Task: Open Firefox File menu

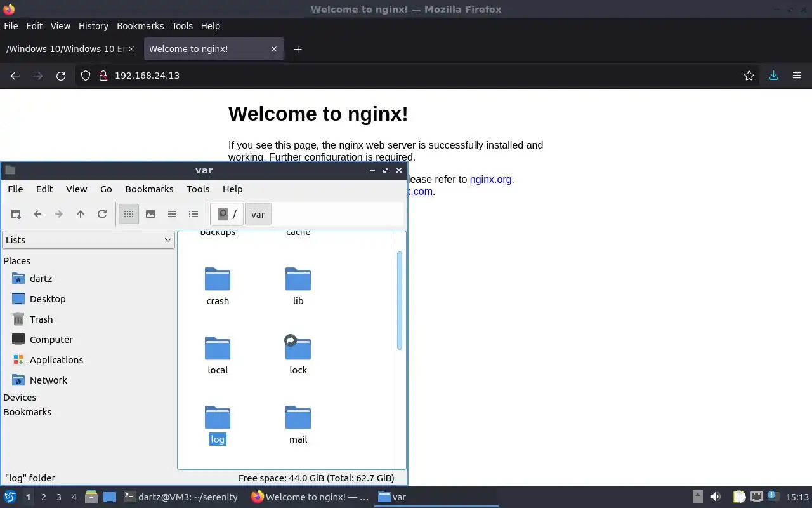Action: [11, 26]
